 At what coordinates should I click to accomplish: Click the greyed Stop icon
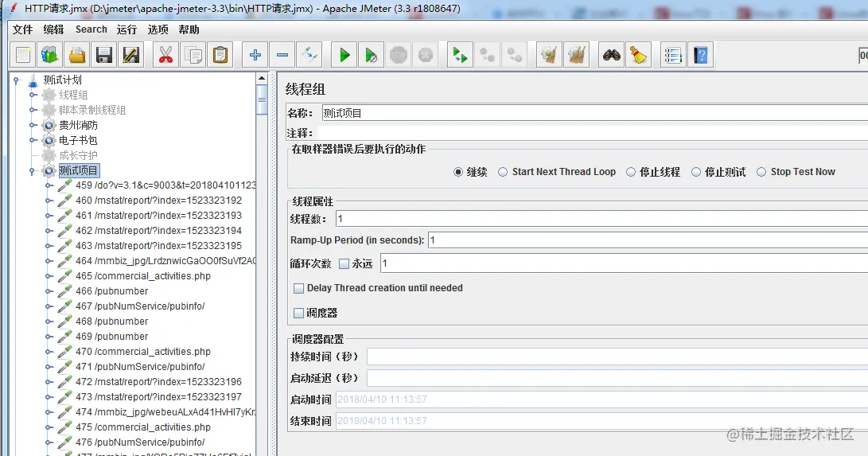pos(399,55)
